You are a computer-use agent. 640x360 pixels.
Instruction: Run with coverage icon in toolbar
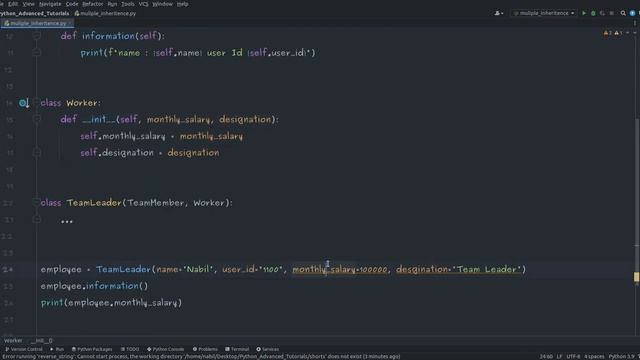pos(602,13)
